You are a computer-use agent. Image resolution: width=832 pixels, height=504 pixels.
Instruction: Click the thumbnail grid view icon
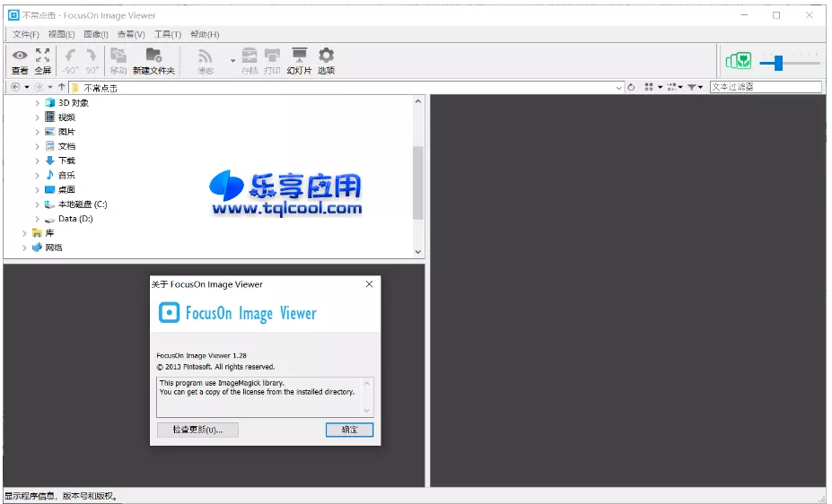(x=648, y=87)
